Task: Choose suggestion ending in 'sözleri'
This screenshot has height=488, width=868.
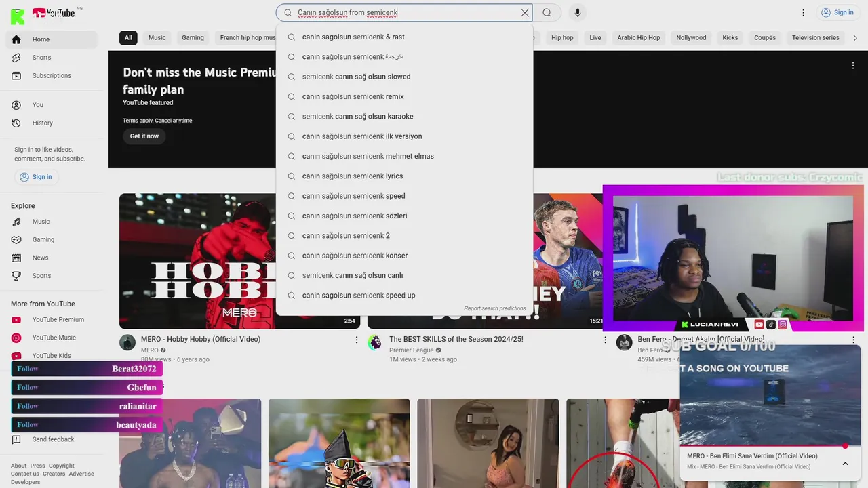Action: click(x=404, y=216)
